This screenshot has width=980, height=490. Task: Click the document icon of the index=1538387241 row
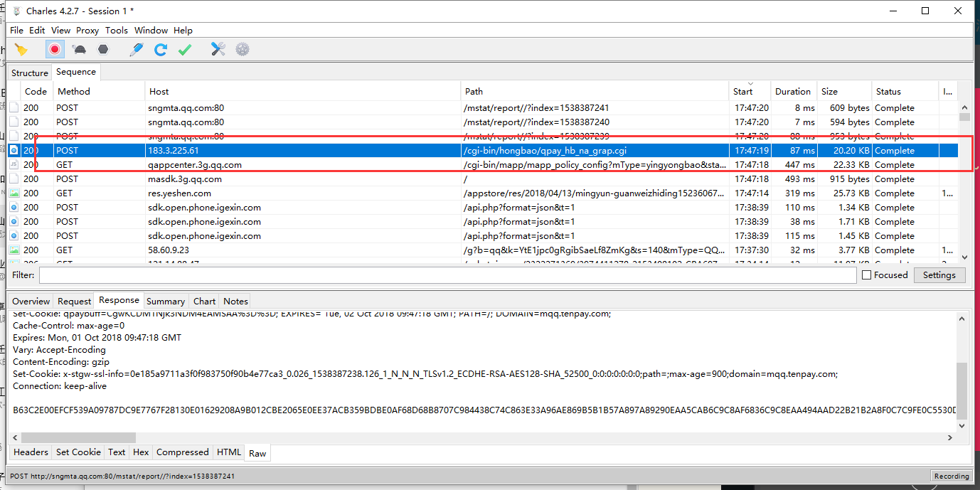click(14, 108)
